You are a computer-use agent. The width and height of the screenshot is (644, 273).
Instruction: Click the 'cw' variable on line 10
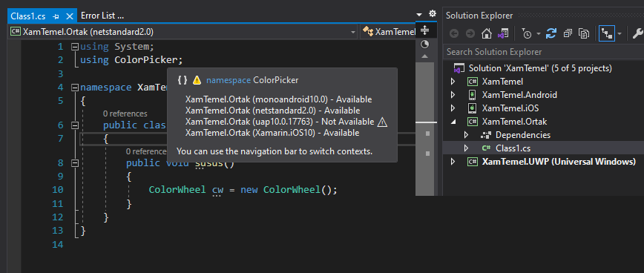click(217, 190)
